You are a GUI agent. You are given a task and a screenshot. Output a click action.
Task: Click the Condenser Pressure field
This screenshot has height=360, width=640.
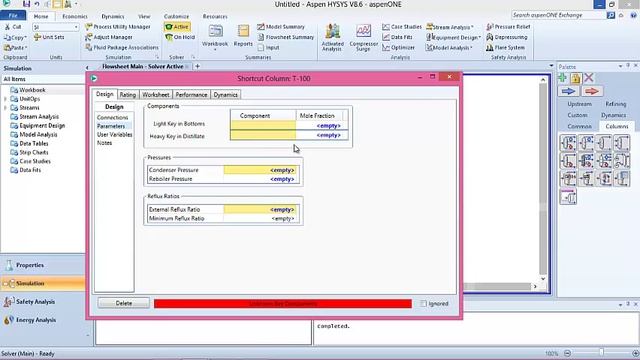click(x=260, y=170)
